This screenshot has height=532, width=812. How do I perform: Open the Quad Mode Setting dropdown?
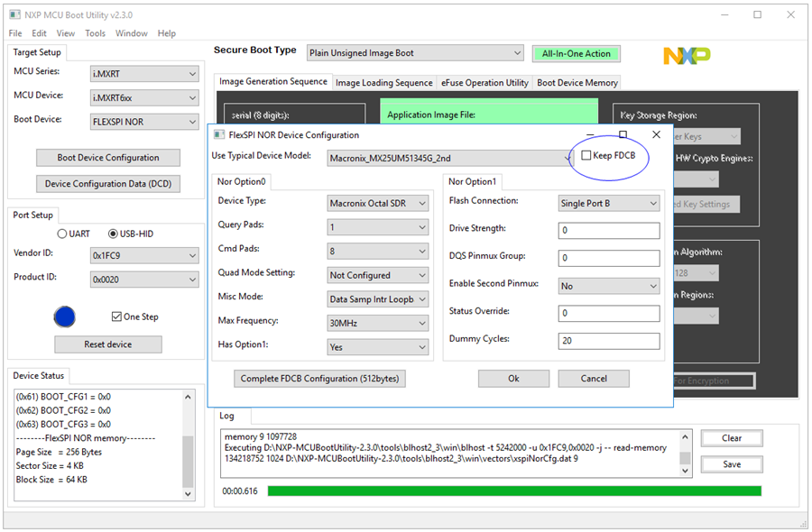coord(377,275)
